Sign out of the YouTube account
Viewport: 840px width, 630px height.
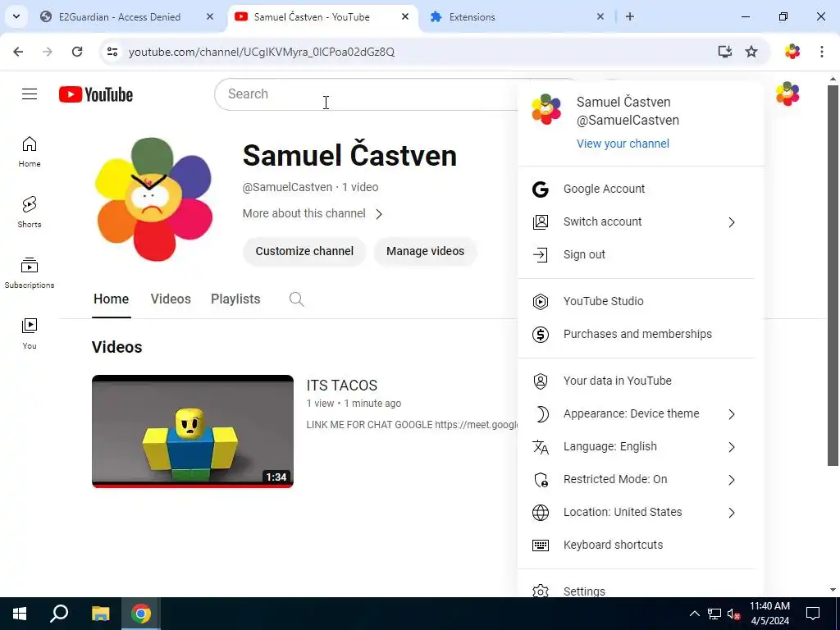click(x=636, y=254)
